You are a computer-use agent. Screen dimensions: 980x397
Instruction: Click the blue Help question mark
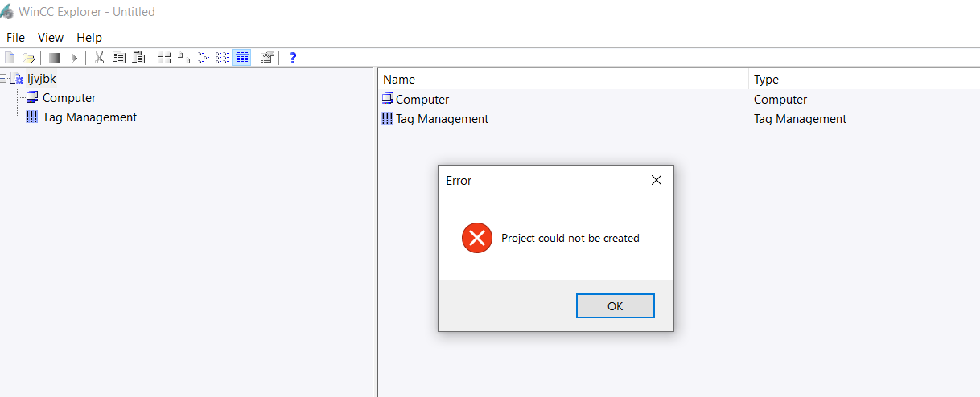click(x=293, y=58)
